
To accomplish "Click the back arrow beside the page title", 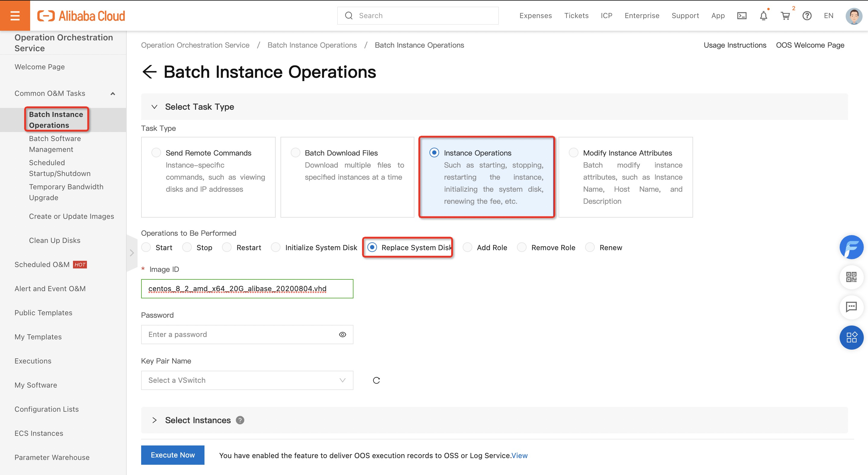I will click(149, 72).
